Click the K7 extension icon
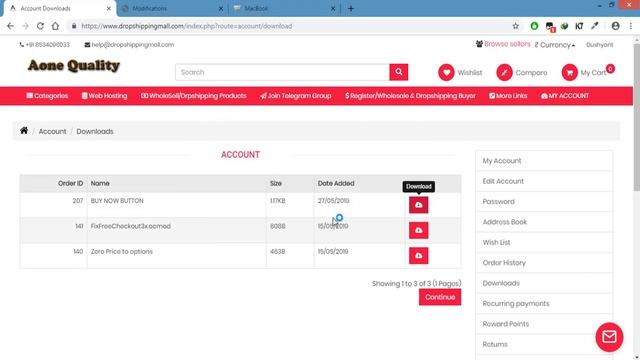 [x=579, y=26]
